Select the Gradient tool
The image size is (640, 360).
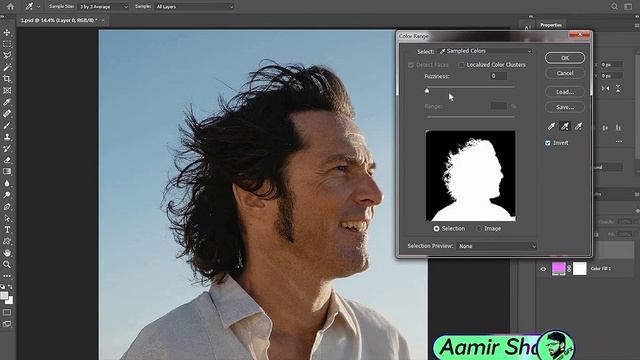pyautogui.click(x=7, y=171)
